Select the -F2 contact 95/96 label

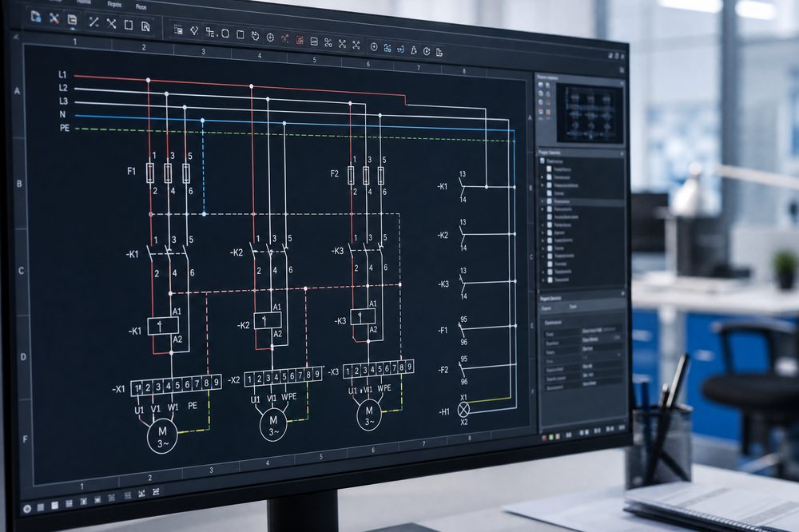click(443, 369)
